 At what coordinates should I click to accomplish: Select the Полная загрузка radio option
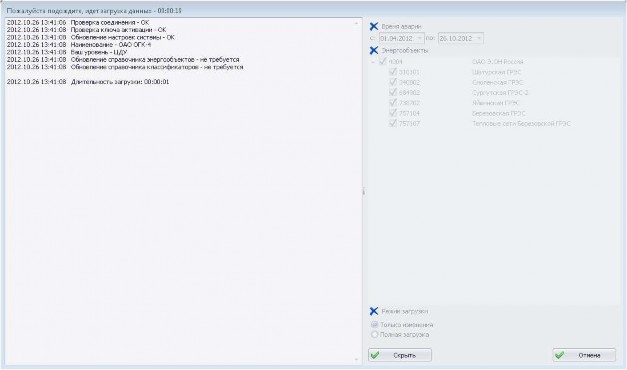(x=375, y=334)
